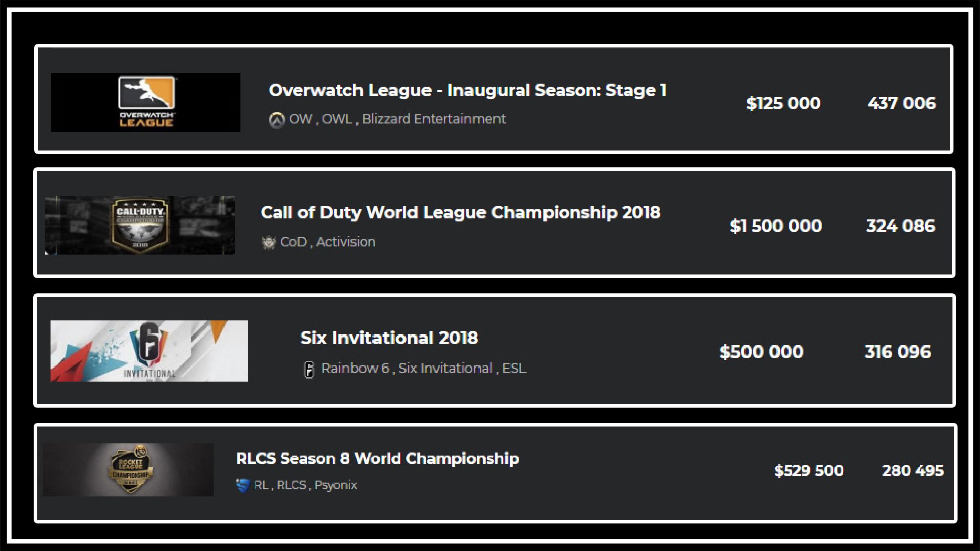The width and height of the screenshot is (980, 551).
Task: Click the Rocket League blue shield icon
Action: 242,485
